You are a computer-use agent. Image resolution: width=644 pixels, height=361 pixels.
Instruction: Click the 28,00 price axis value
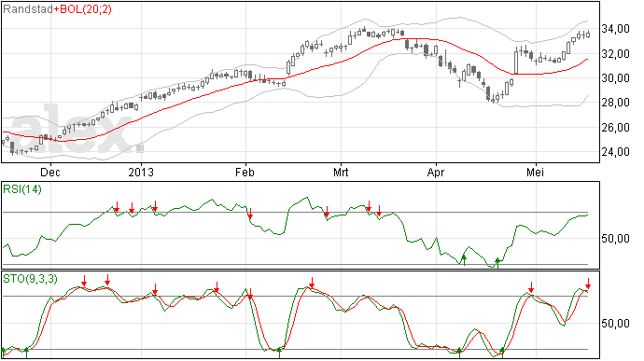(x=615, y=103)
